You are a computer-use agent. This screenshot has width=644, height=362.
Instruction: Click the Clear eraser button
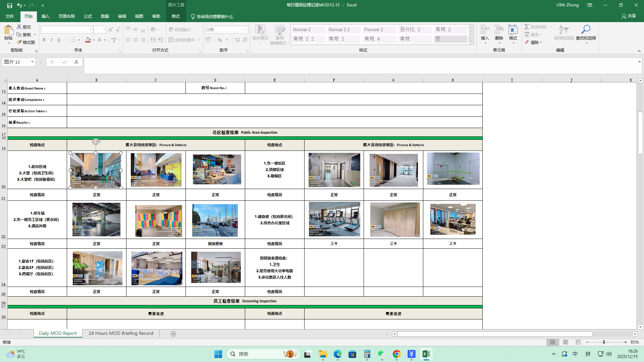533,43
